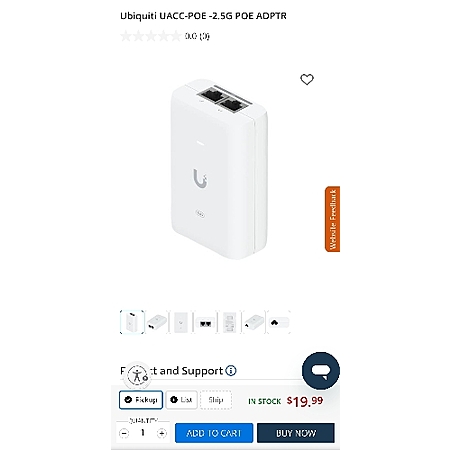The image size is (450, 450).
Task: View fifth thumbnail showing back panel
Action: coord(229,322)
